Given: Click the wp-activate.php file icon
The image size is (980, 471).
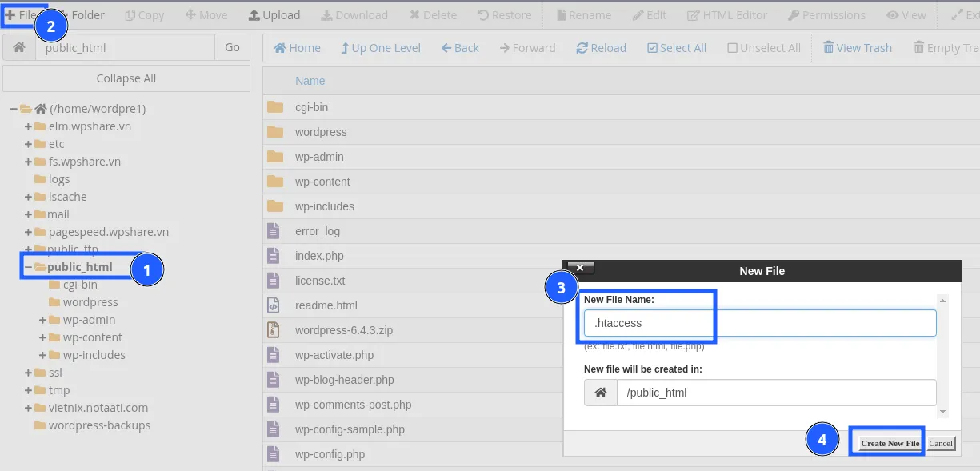Looking at the screenshot, I should 274,355.
